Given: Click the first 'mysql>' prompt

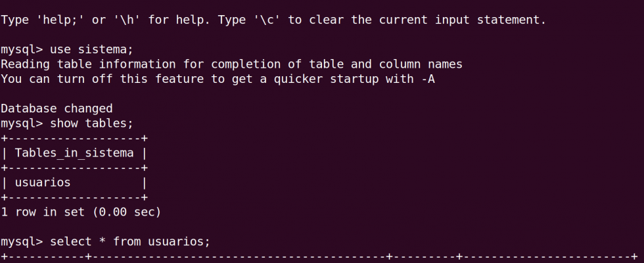Looking at the screenshot, I should coord(22,49).
